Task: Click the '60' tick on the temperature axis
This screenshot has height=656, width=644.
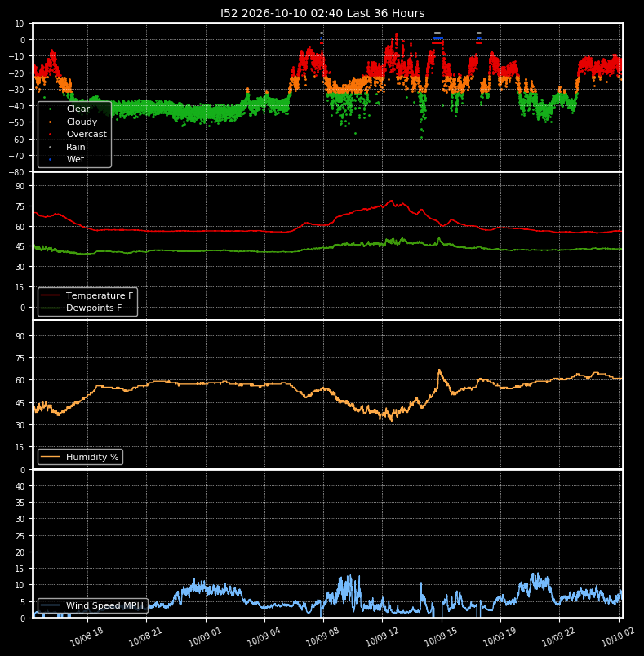Action: 20,227
